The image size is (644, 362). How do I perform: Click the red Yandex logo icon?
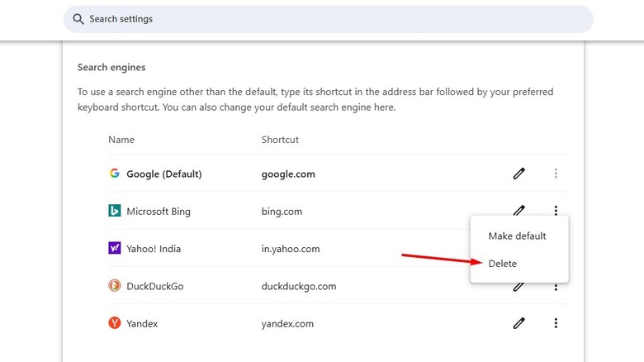pyautogui.click(x=115, y=323)
